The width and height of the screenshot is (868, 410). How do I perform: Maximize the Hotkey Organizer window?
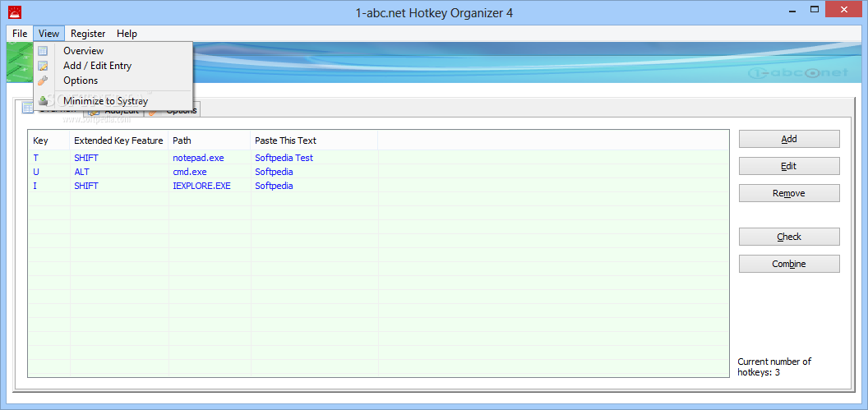814,9
